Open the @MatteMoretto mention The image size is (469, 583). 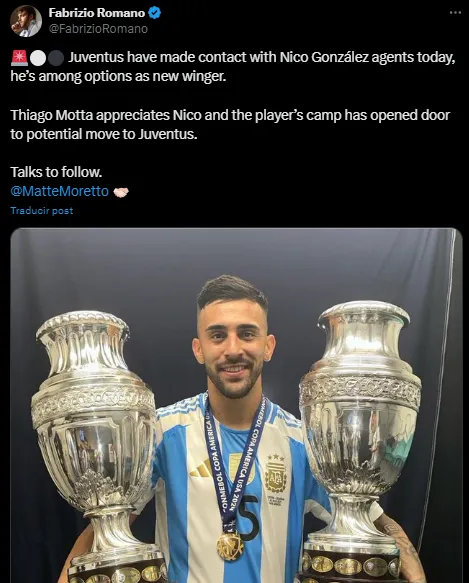pos(60,191)
